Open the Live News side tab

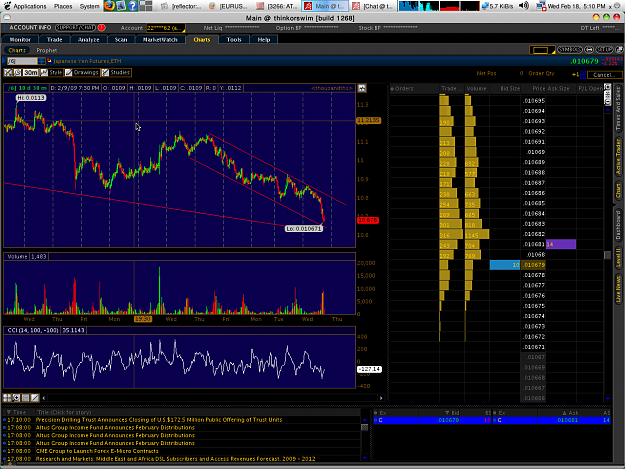click(x=619, y=288)
